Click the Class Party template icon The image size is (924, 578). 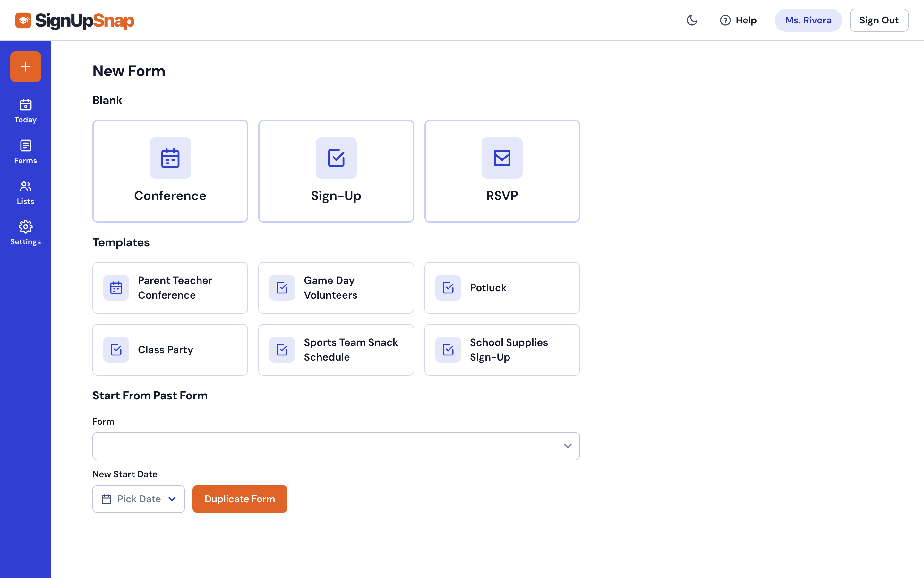tap(116, 350)
